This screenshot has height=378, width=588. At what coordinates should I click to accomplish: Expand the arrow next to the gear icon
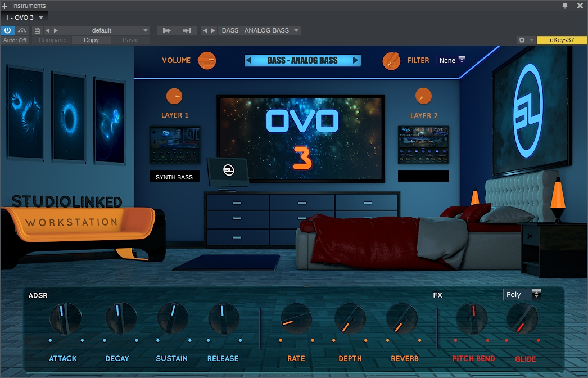coord(531,40)
